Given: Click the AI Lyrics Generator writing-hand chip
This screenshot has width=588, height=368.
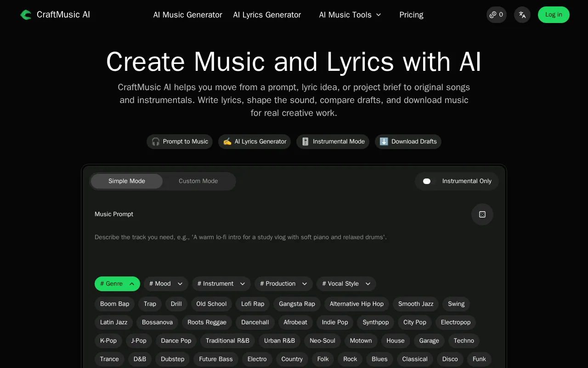Looking at the screenshot, I should pos(254,142).
